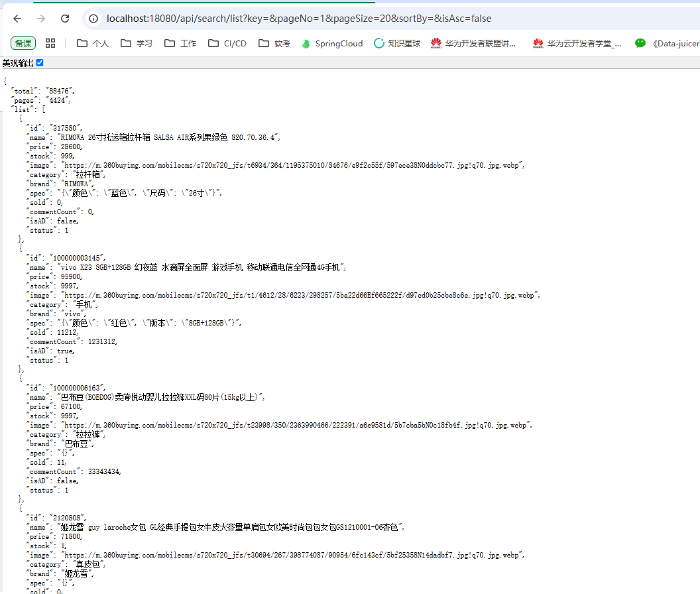Click the price 67100 value
This screenshot has height=594, width=700.
tap(72, 407)
